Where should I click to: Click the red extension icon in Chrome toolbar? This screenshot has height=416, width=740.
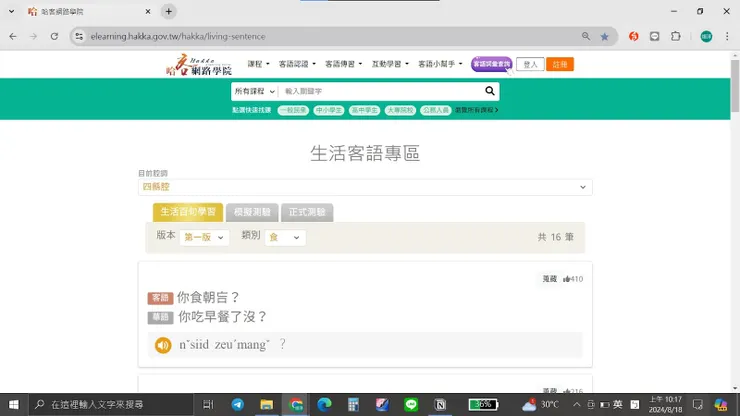[633, 36]
